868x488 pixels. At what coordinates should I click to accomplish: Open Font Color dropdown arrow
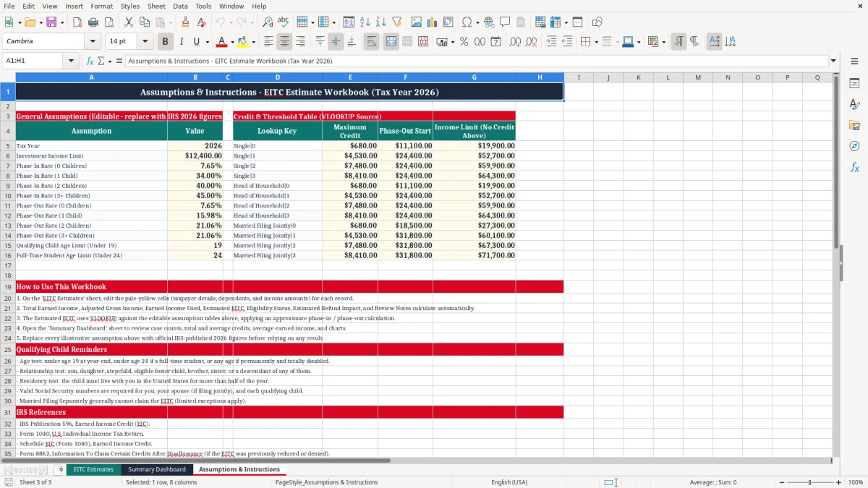(232, 42)
